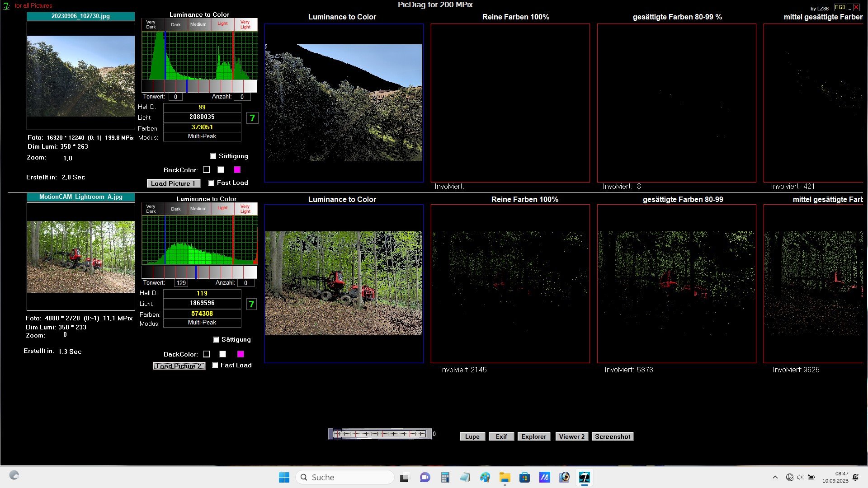The width and height of the screenshot is (868, 488).
Task: Select the Medium tab in the bottom histogram
Action: pos(198,209)
